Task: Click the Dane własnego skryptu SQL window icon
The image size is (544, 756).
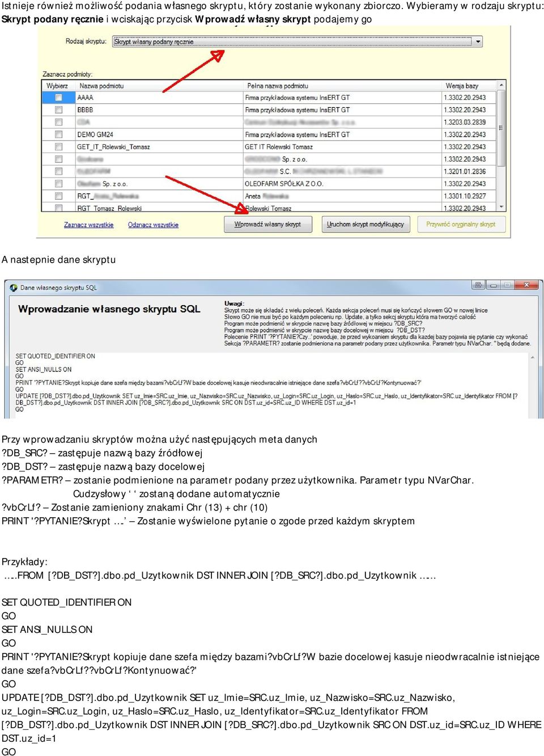Action: coord(14,288)
